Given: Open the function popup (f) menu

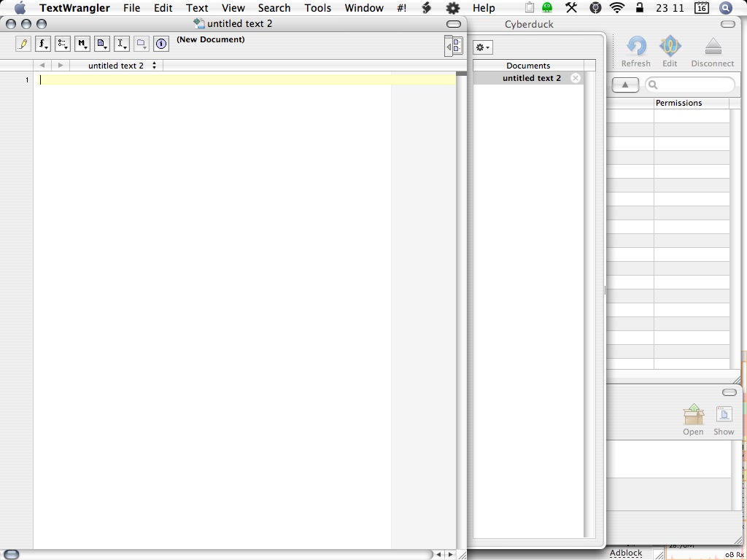Looking at the screenshot, I should point(43,44).
